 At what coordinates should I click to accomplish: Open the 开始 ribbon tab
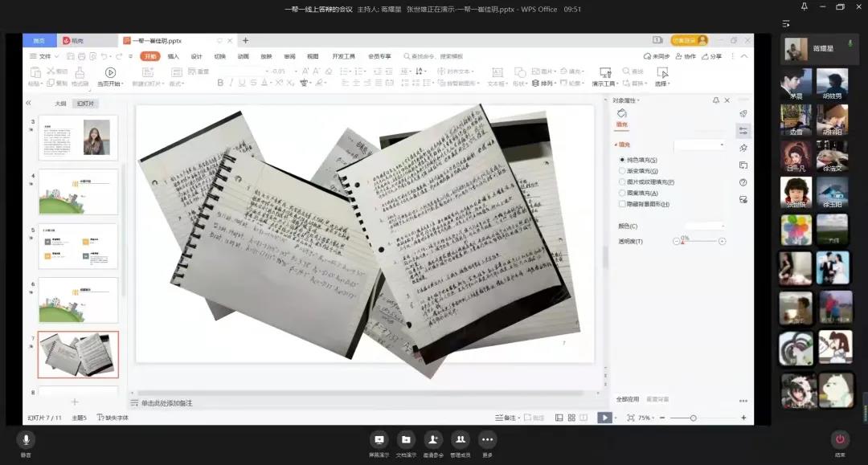point(150,56)
